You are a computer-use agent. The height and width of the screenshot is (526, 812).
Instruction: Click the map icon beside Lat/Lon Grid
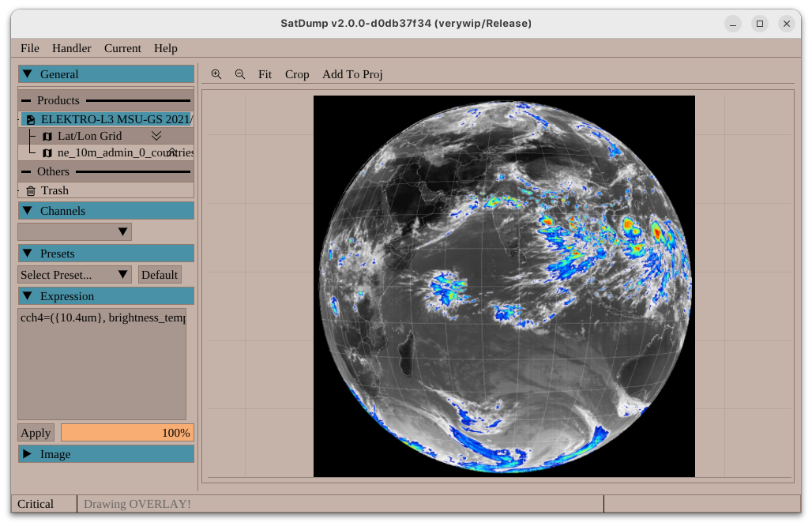point(47,137)
